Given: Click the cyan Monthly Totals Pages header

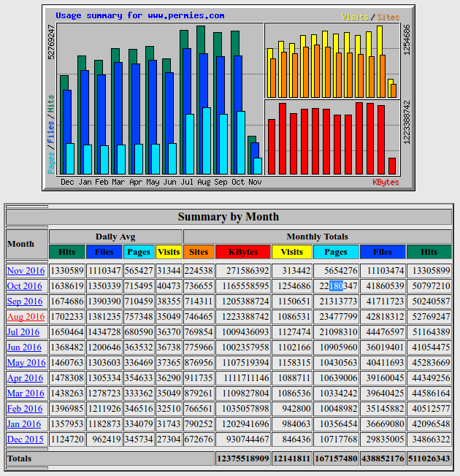Looking at the screenshot, I should click(336, 252).
